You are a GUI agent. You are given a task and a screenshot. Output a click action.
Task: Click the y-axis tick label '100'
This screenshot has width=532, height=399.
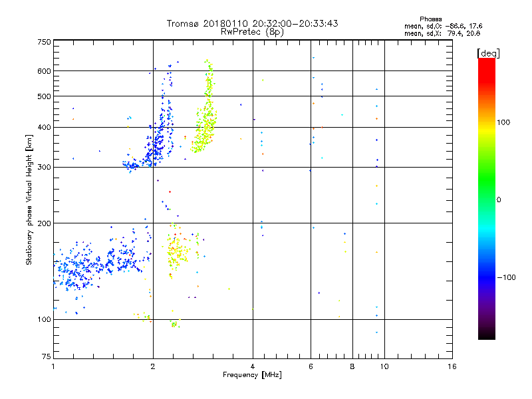(x=44, y=319)
